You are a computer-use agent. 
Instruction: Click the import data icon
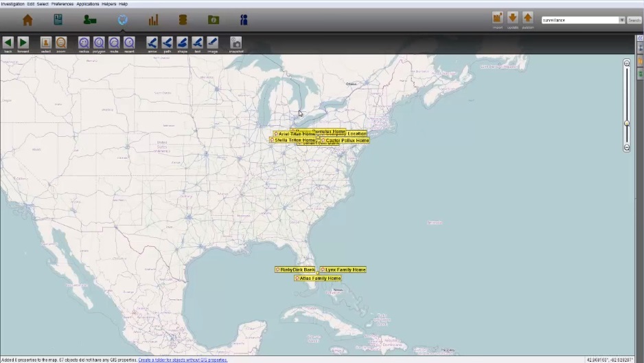point(498,18)
